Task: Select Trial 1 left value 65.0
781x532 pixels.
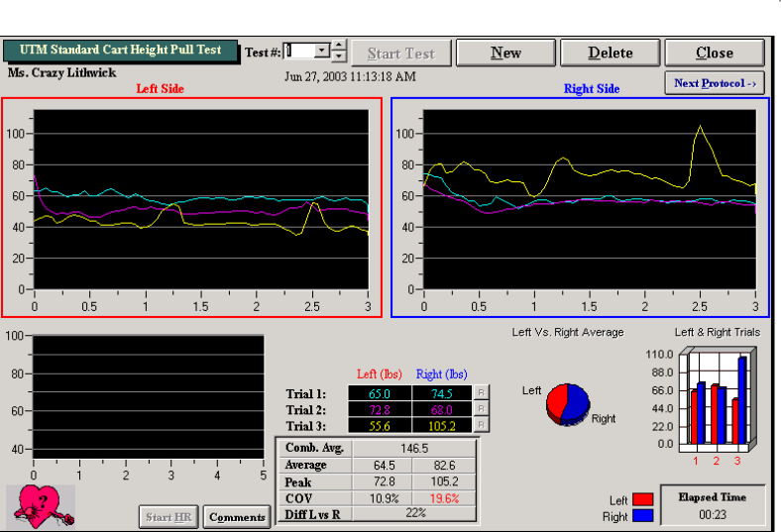Action: click(380, 393)
